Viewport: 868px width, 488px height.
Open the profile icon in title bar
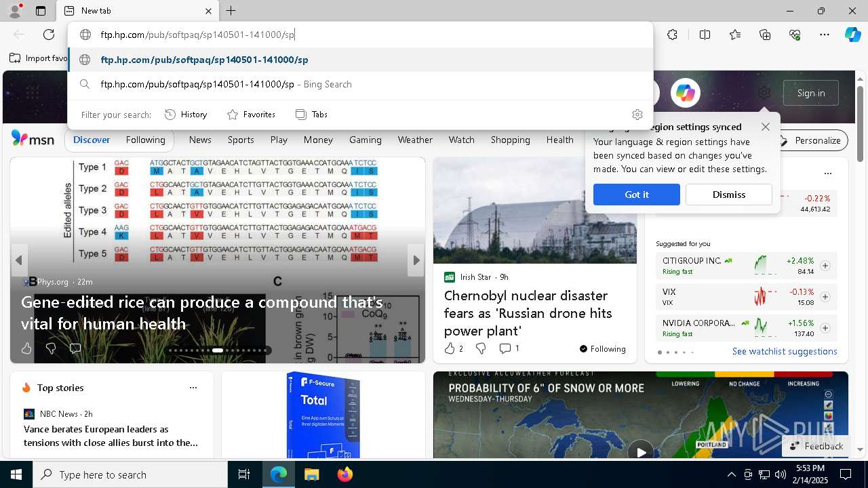(x=15, y=11)
